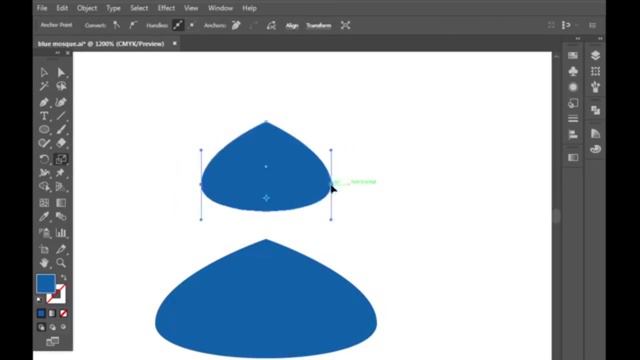The height and width of the screenshot is (360, 640).
Task: Select the Pen tool
Action: [44, 102]
